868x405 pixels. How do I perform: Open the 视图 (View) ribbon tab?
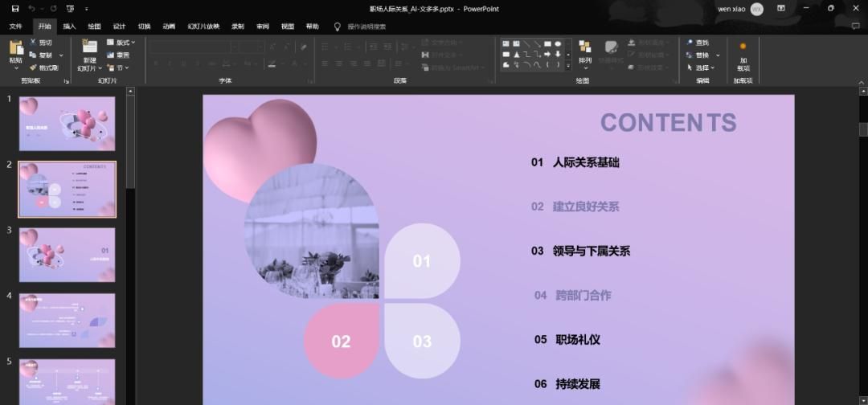coord(287,27)
